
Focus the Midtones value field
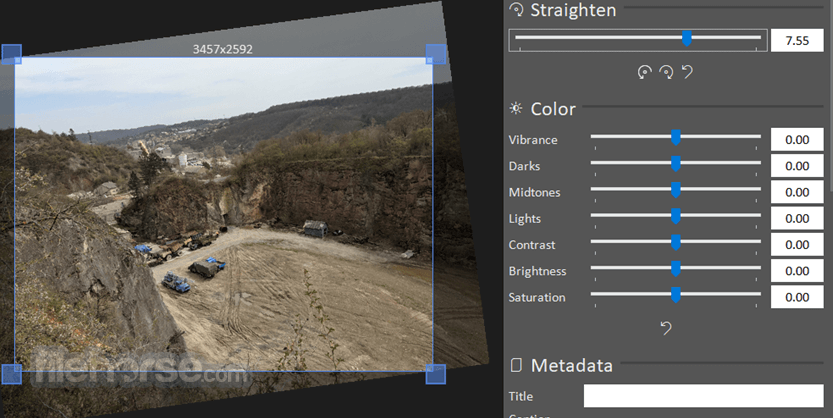coord(797,192)
